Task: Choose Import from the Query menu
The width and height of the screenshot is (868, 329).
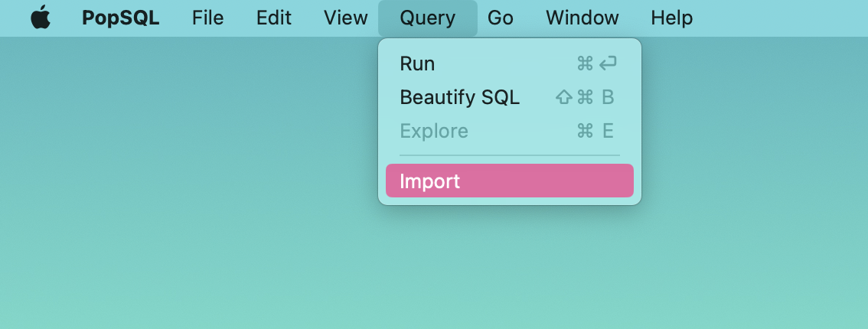Action: [509, 181]
